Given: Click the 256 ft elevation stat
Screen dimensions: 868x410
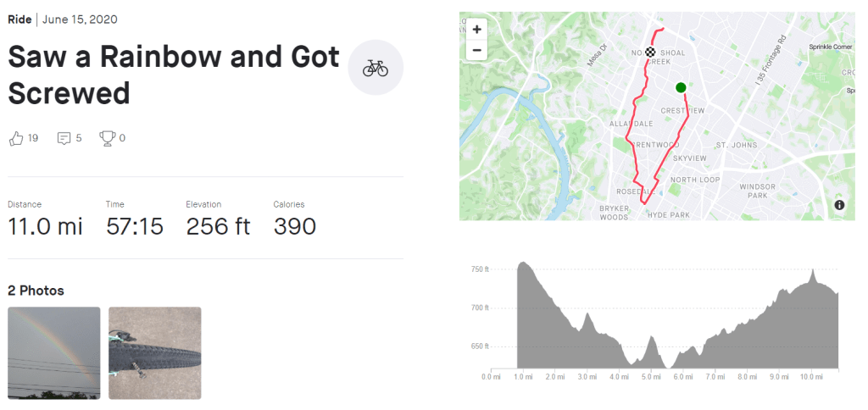Looking at the screenshot, I should (218, 226).
